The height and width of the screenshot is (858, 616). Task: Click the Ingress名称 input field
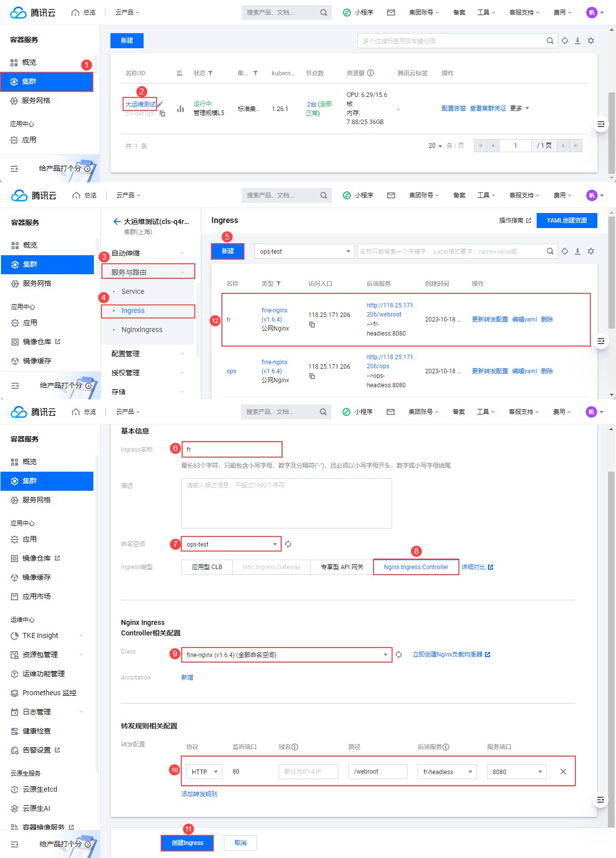tap(232, 449)
